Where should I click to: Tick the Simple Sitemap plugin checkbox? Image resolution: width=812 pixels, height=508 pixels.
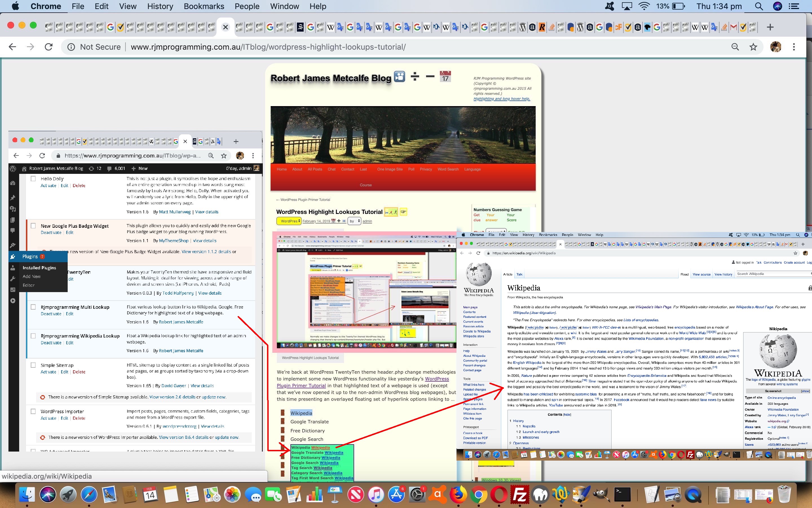click(x=33, y=365)
